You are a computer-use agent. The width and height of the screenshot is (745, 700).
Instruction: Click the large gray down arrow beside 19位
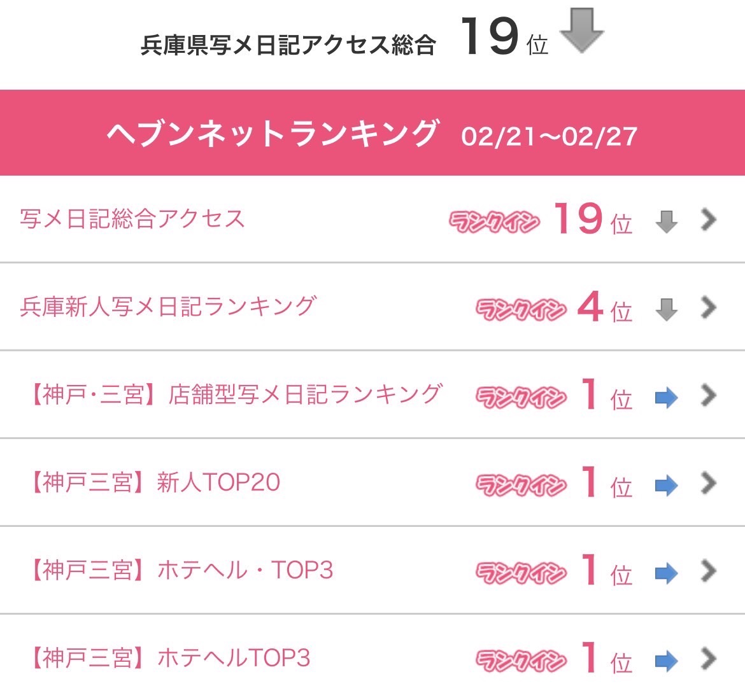[582, 31]
